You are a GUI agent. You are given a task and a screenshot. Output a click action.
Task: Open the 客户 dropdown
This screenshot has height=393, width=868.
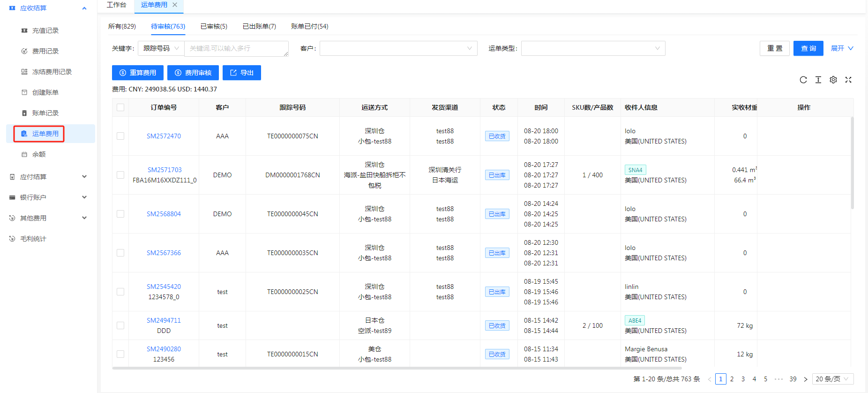pyautogui.click(x=398, y=48)
